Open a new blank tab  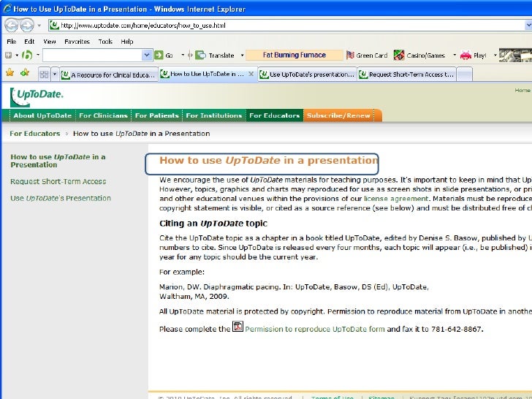pyautogui.click(x=465, y=75)
